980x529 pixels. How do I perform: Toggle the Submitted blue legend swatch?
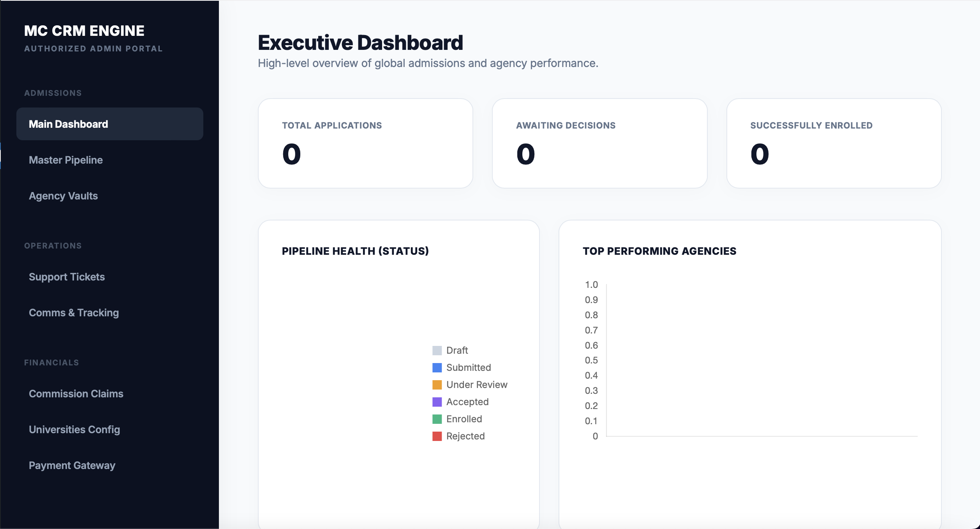[437, 367]
